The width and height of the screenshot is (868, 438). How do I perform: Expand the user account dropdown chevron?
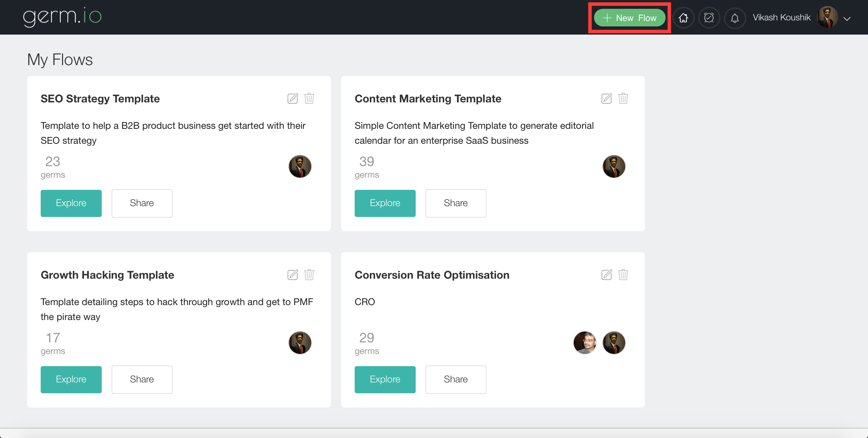point(847,19)
